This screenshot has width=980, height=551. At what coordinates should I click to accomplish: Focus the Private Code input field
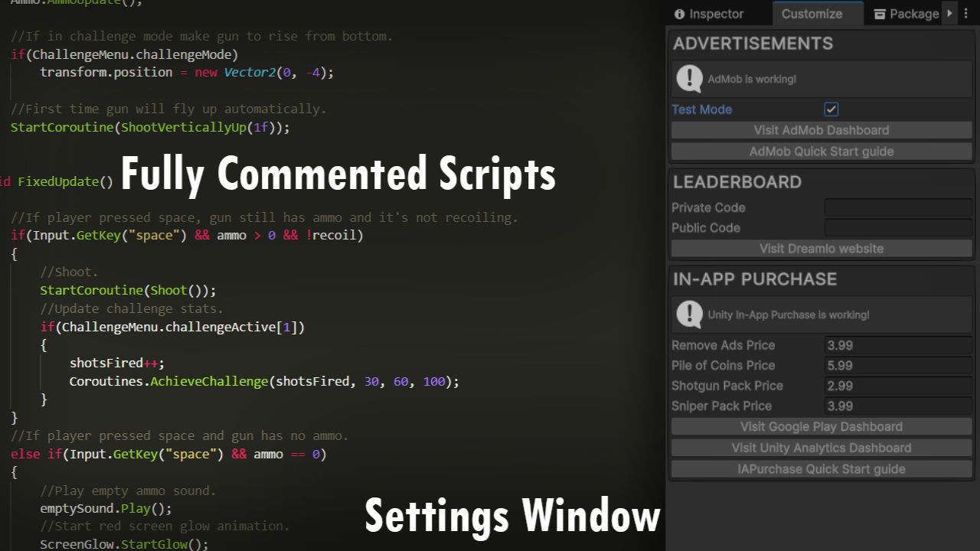click(897, 207)
